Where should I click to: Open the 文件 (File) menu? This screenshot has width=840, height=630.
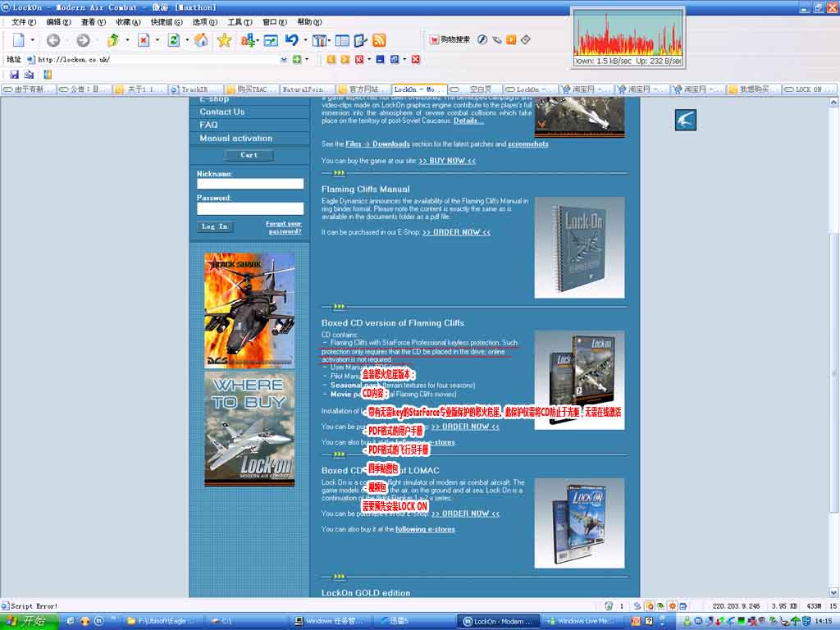pyautogui.click(x=24, y=22)
